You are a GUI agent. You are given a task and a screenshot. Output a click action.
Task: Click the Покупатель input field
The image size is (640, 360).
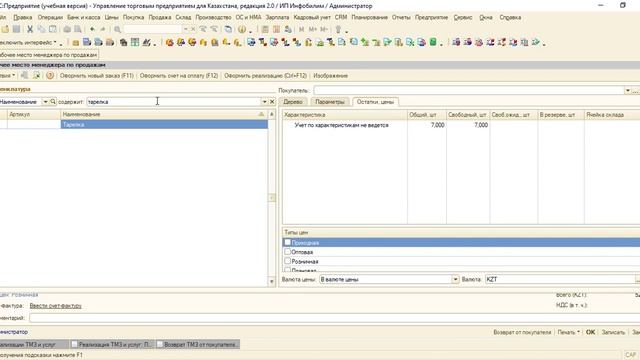pyautogui.click(x=469, y=90)
